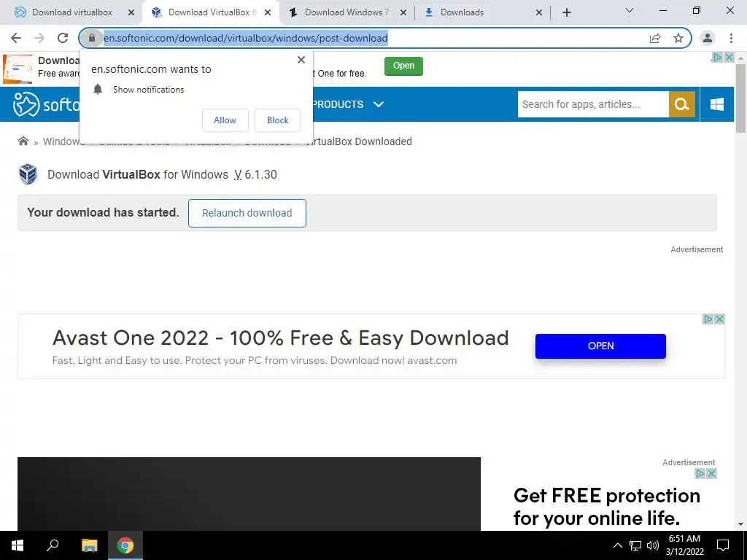
Task: Click the blue OPEN button on Avast ad
Action: pyautogui.click(x=600, y=346)
